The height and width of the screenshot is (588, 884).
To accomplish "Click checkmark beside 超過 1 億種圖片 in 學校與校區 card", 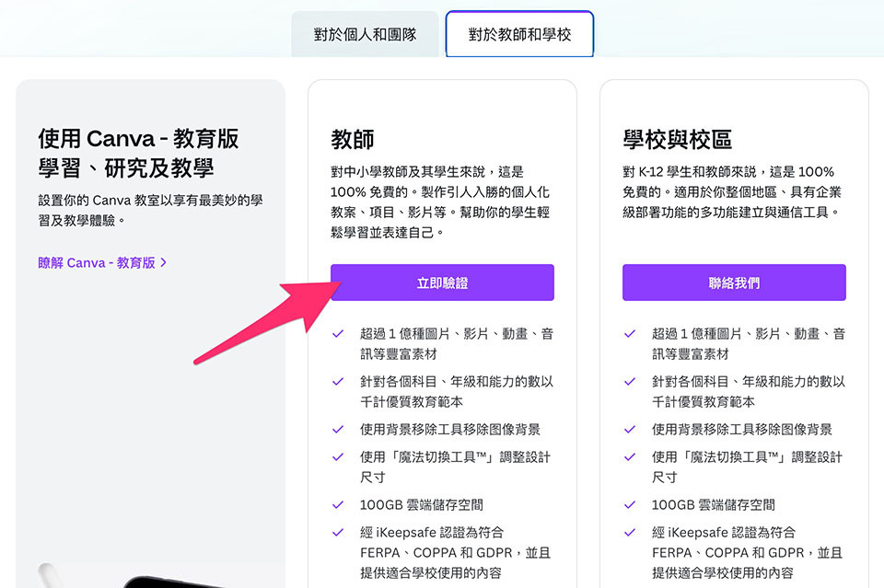I will (x=630, y=334).
